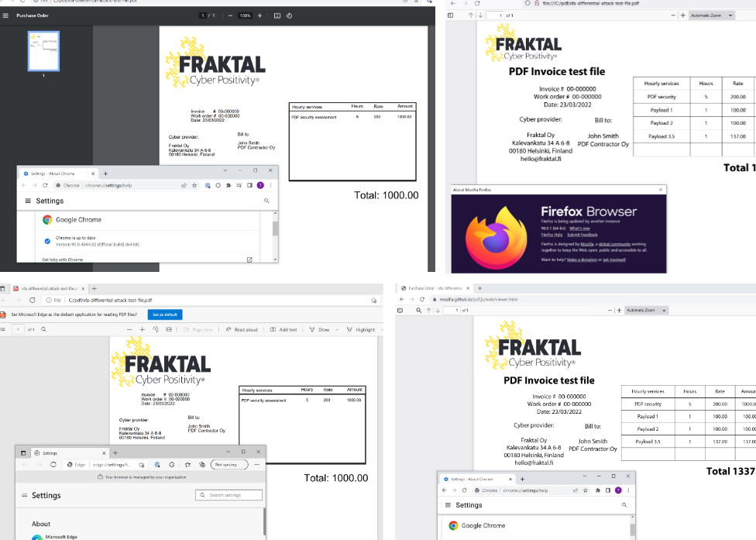Click the 100% zoom field in Chrome PDF viewer
The height and width of the screenshot is (540, 756).
point(246,15)
